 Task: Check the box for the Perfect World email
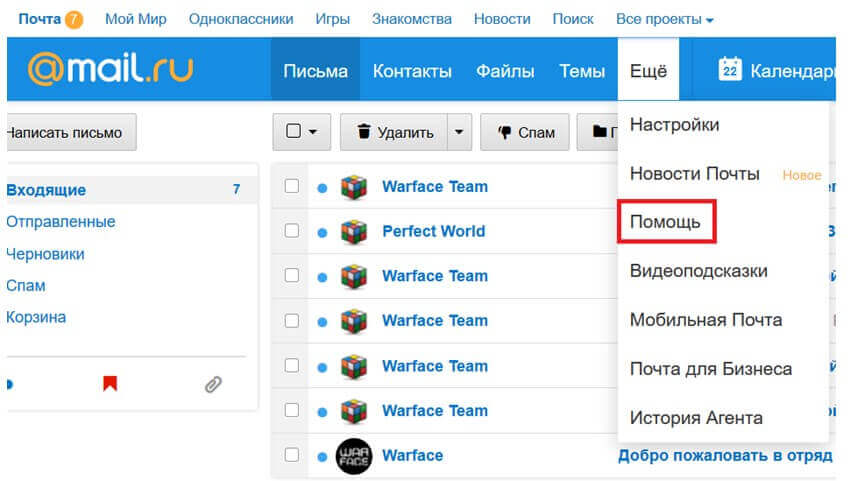(292, 231)
